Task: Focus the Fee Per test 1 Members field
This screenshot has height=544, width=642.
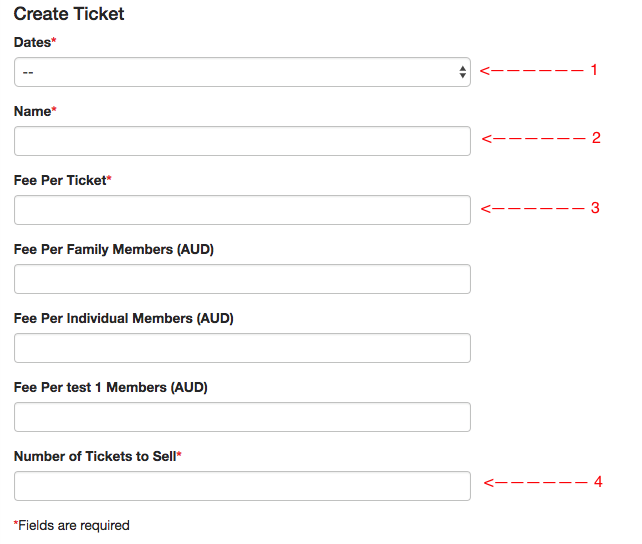Action: click(x=242, y=417)
